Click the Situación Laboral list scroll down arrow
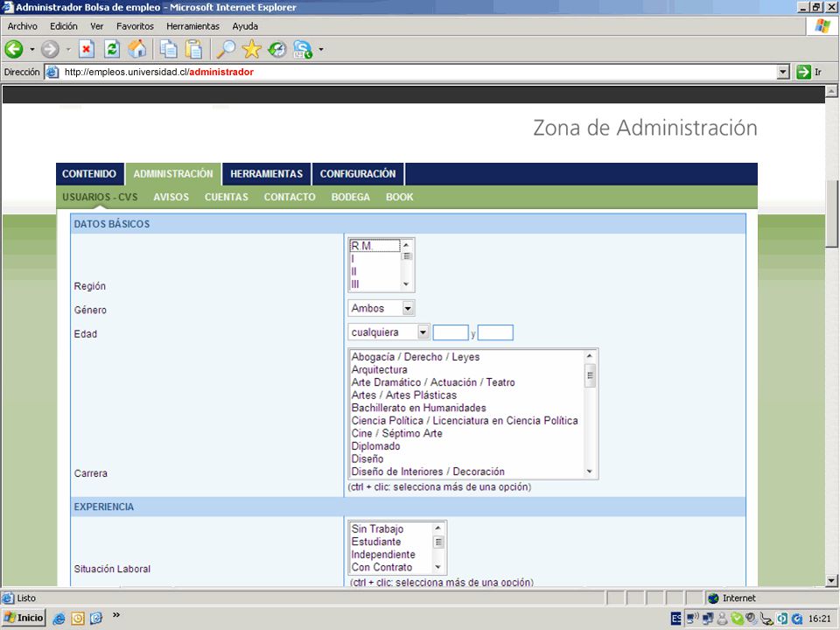This screenshot has height=630, width=840. click(437, 567)
